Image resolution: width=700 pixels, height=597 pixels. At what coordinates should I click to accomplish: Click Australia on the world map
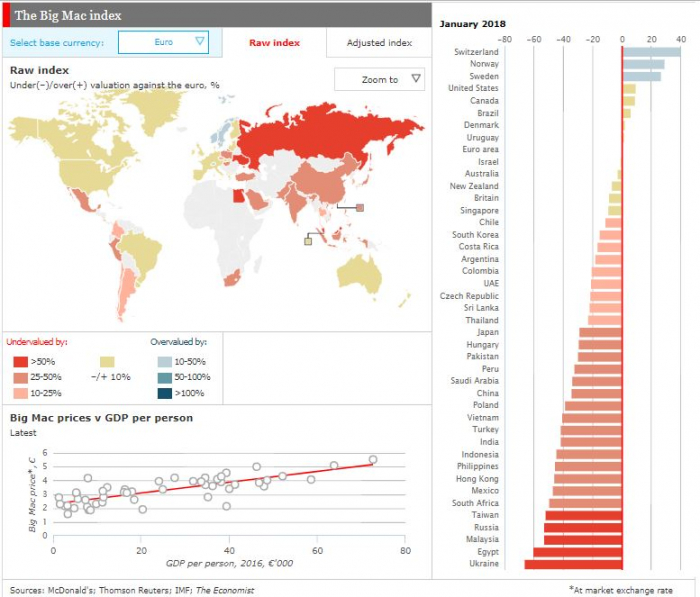tap(359, 275)
